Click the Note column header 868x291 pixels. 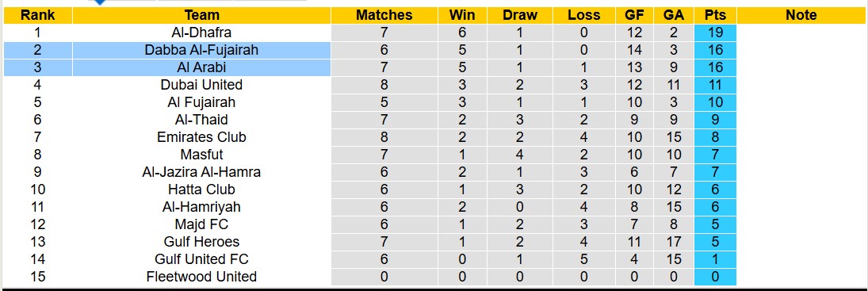pyautogui.click(x=801, y=15)
